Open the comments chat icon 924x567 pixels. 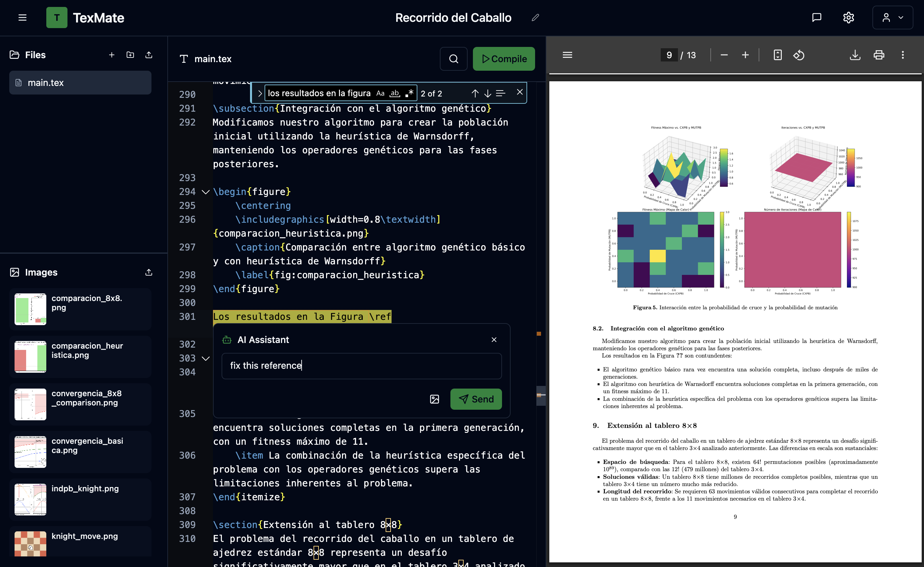pyautogui.click(x=816, y=18)
